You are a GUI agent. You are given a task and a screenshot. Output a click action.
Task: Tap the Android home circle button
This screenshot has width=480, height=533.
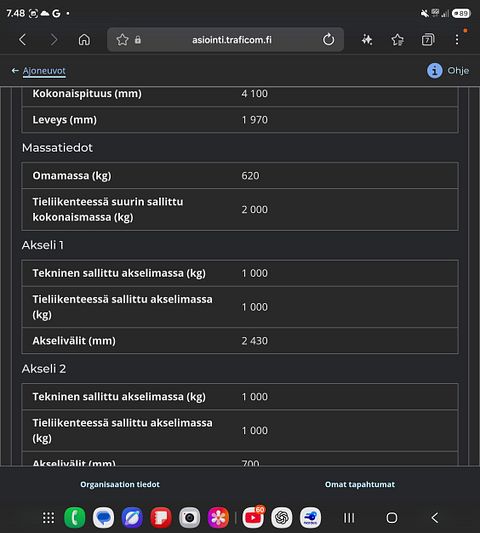392,518
